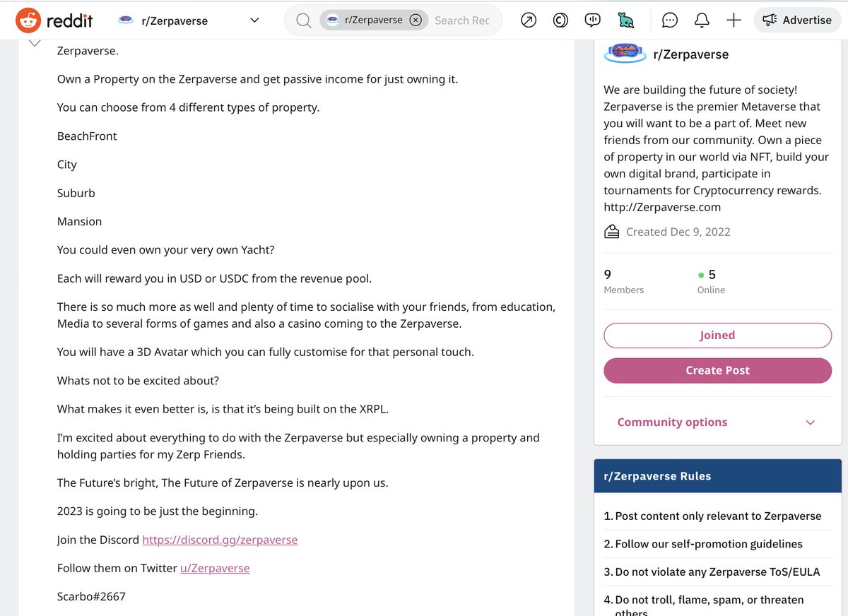Image resolution: width=848 pixels, height=616 pixels.
Task: Open the Discord invite link
Action: tap(220, 540)
